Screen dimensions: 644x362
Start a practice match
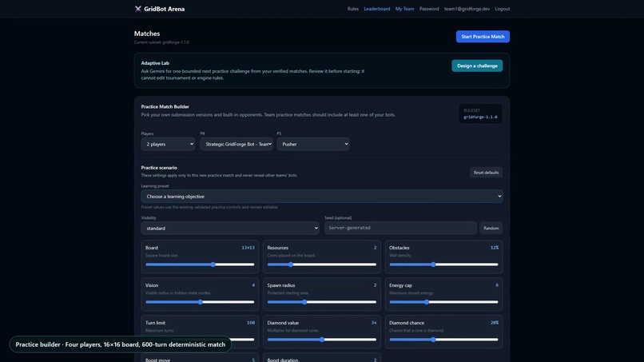click(483, 37)
